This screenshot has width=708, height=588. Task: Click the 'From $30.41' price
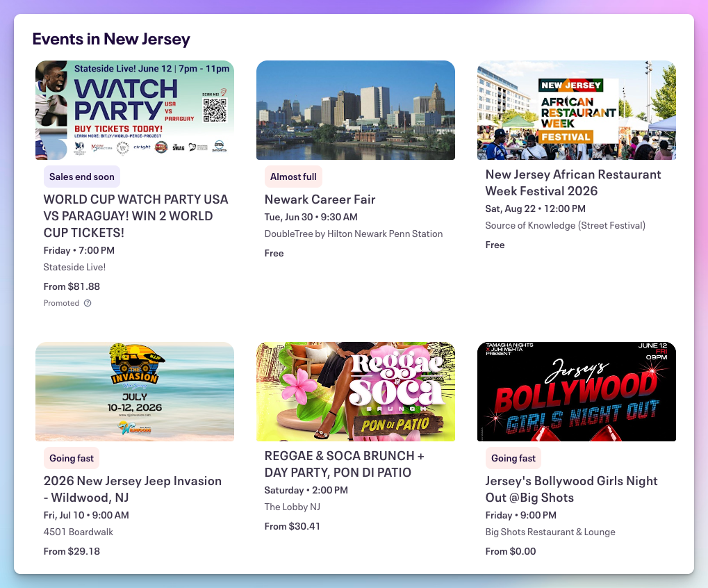[292, 526]
